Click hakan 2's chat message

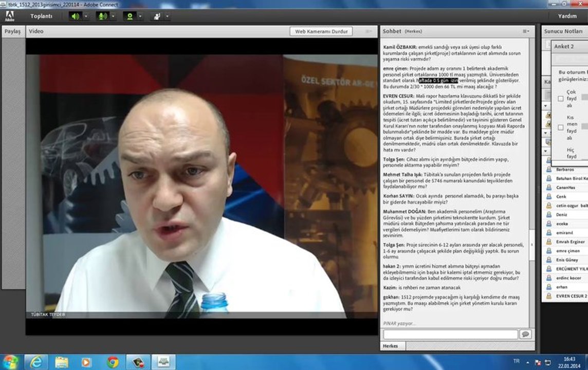pyautogui.click(x=452, y=272)
